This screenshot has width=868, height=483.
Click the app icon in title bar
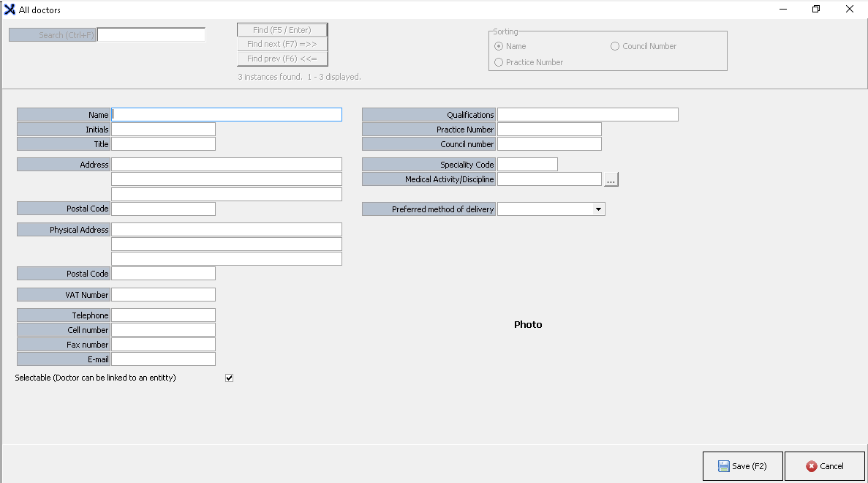coord(10,10)
